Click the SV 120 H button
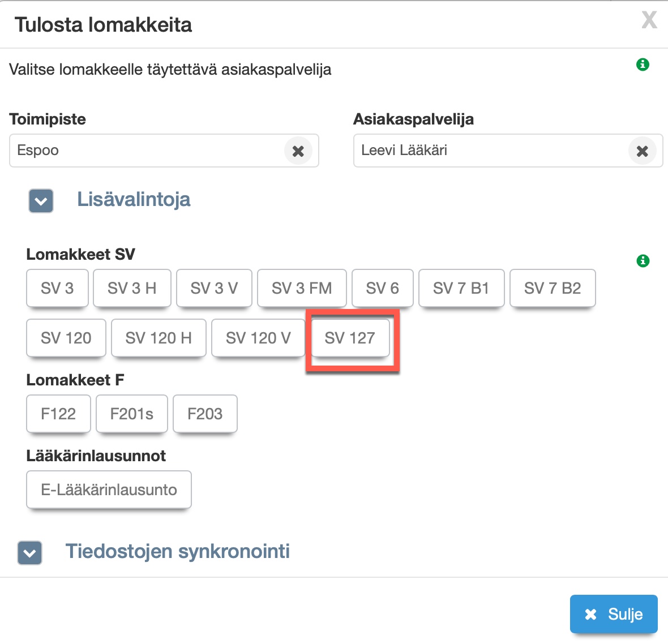 coord(159,338)
